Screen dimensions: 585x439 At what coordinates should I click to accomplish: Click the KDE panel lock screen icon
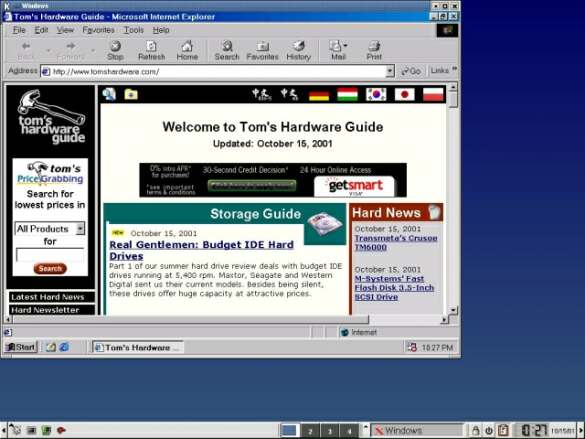(x=475, y=430)
